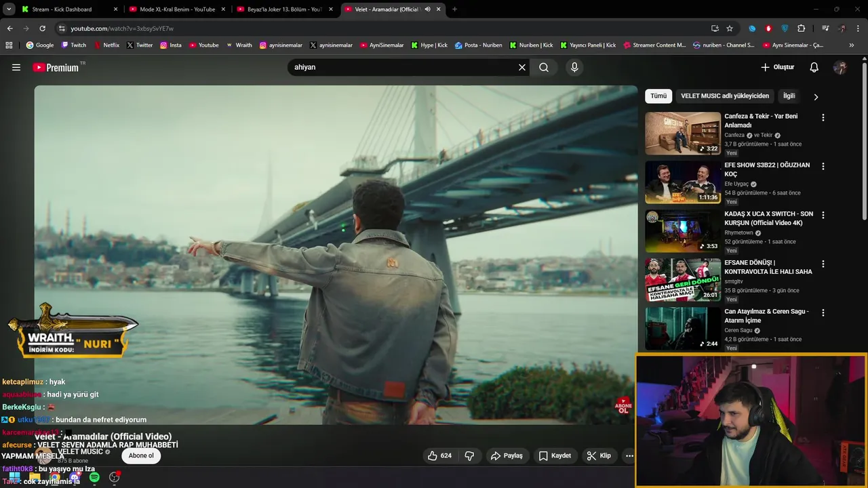
Task: Click the install app icon in address bar
Action: tap(715, 28)
